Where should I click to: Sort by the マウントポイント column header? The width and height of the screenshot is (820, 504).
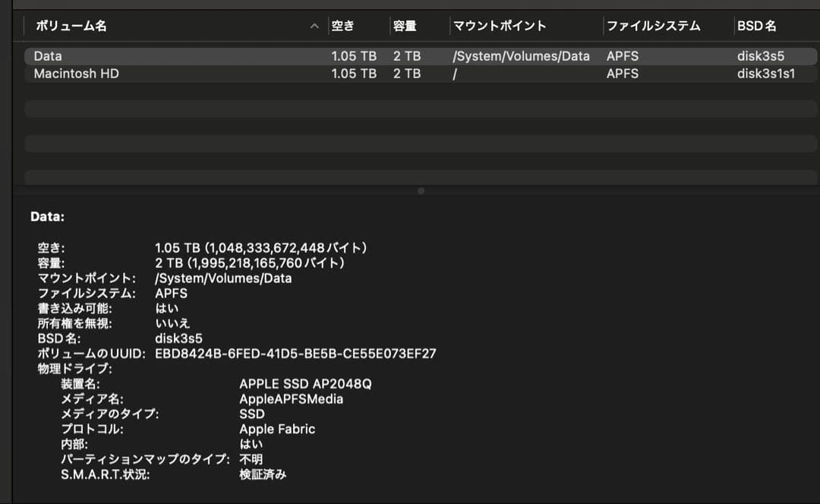501,25
